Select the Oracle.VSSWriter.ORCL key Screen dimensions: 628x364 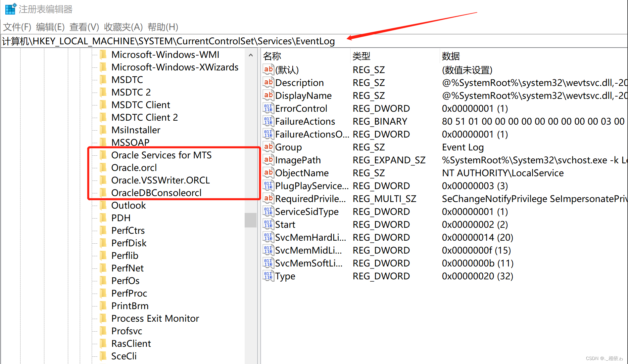[x=160, y=180]
